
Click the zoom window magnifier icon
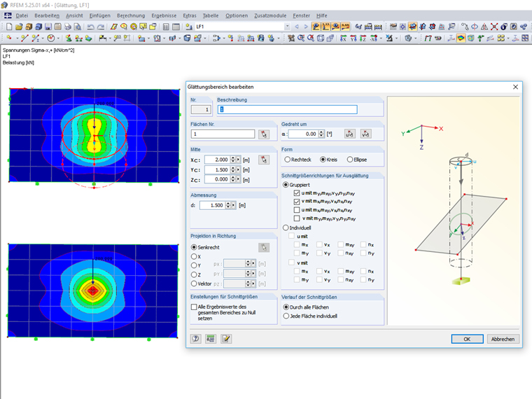(301, 38)
